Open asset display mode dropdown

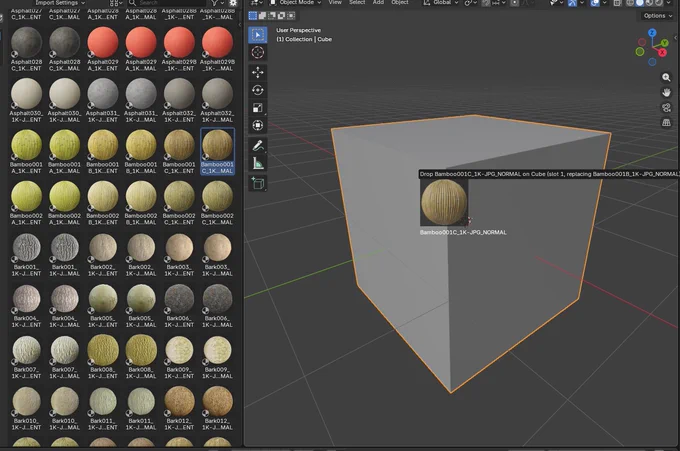(116, 3)
